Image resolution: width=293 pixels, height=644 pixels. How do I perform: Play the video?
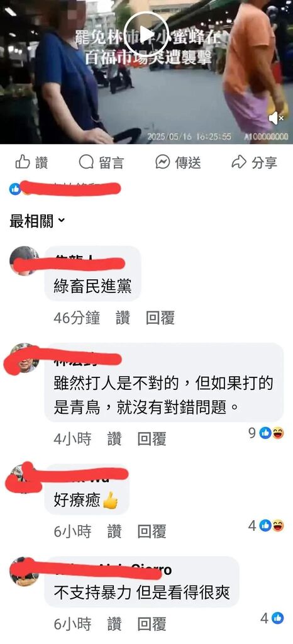(146, 35)
